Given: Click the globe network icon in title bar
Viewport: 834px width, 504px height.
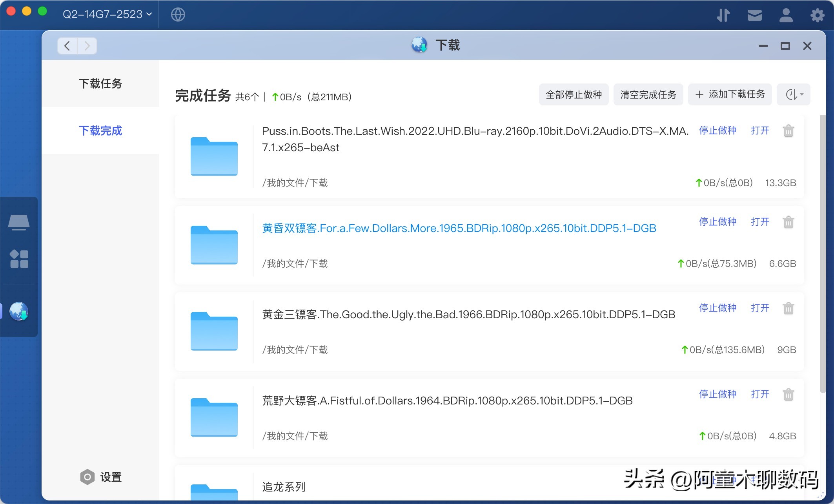Looking at the screenshot, I should (x=178, y=15).
